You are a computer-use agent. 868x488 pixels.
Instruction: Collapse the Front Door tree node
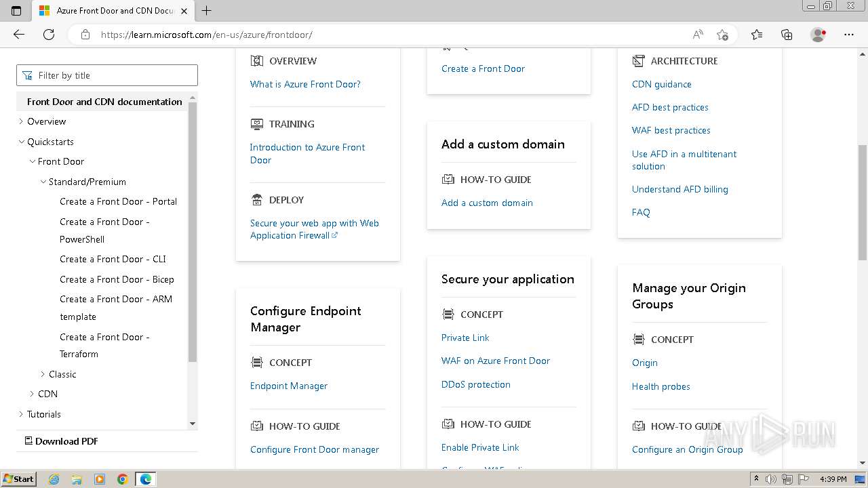tap(32, 161)
